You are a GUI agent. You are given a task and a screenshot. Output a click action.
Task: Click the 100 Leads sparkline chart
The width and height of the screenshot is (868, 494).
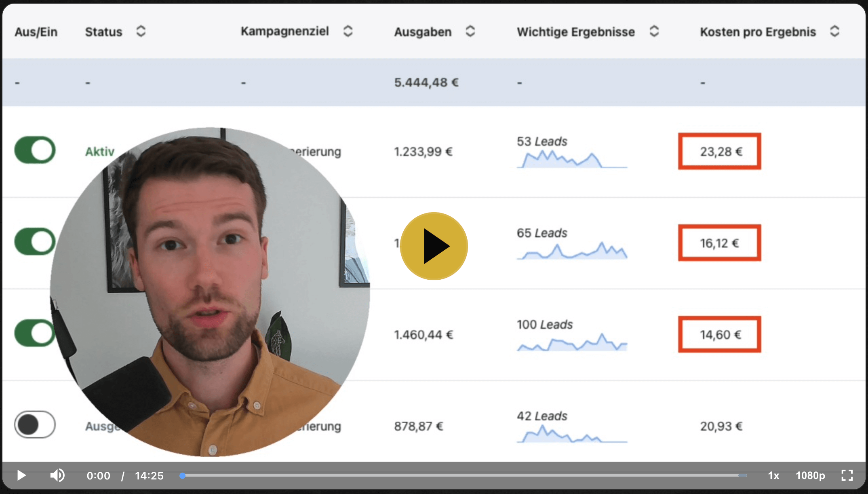click(572, 342)
